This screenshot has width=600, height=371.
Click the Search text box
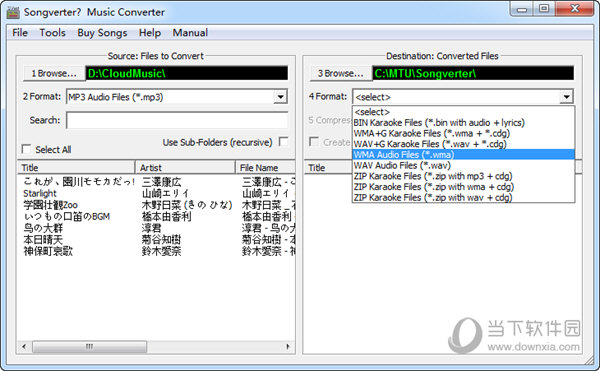(x=177, y=120)
